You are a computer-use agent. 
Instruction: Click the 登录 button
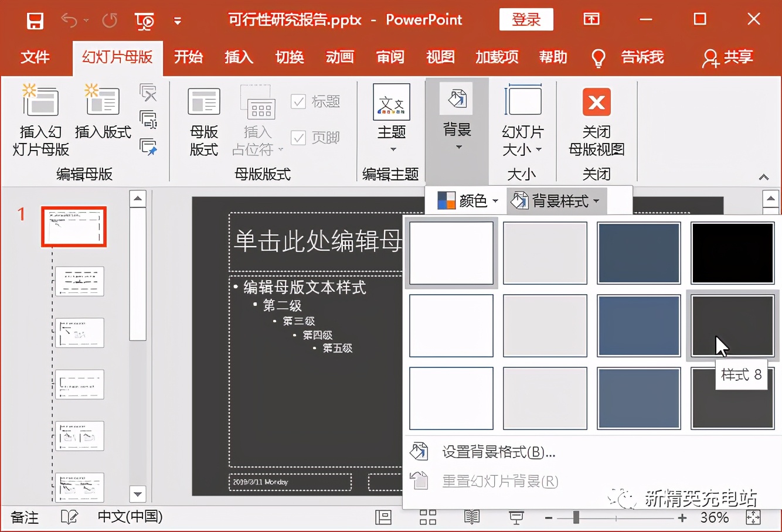[526, 19]
